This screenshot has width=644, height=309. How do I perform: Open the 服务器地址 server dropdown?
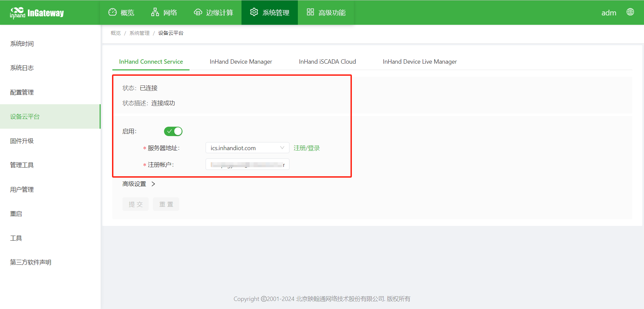pos(248,148)
